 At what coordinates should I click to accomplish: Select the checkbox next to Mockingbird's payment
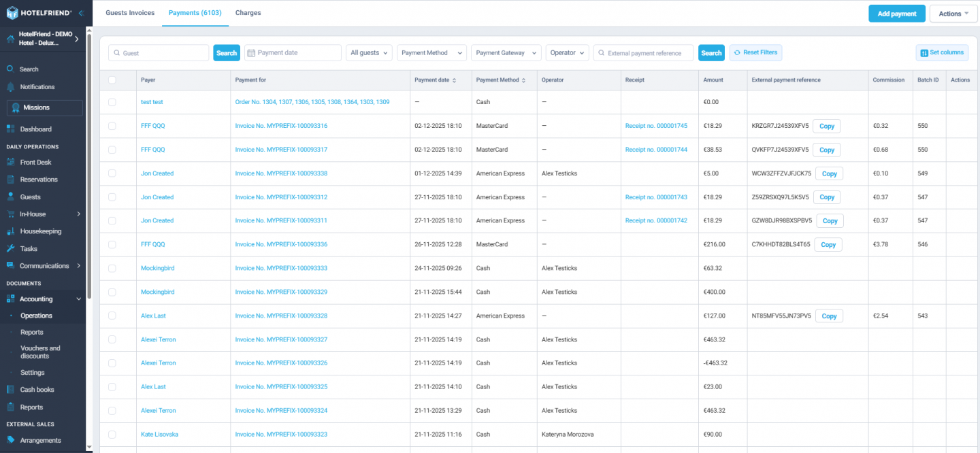[112, 268]
